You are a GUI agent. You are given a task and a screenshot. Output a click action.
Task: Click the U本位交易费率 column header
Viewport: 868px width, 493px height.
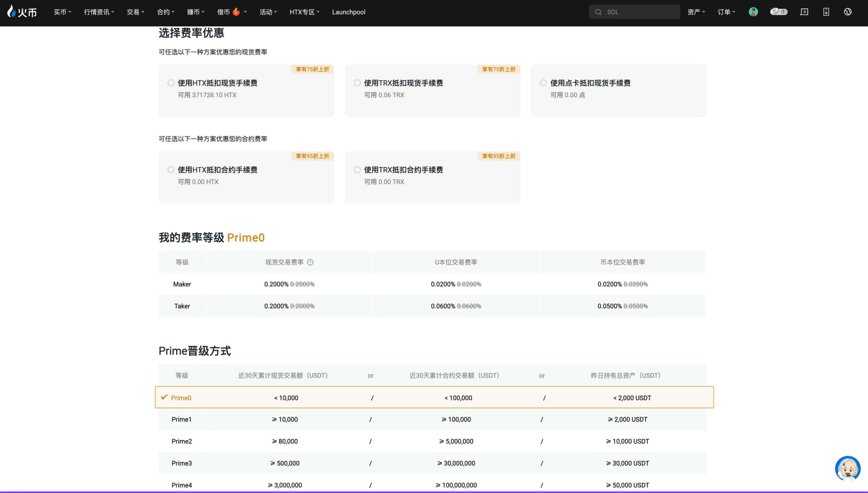coord(456,262)
